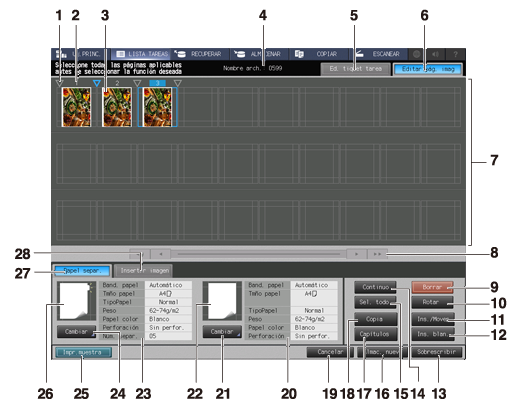Toggle Sel. todo to select all pages
This screenshot has height=399, width=517.
point(376,302)
